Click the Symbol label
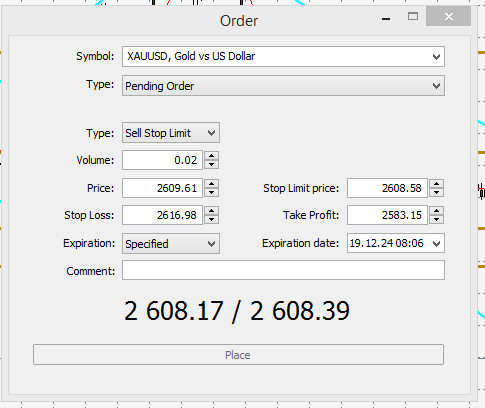The image size is (485, 408). [95, 56]
